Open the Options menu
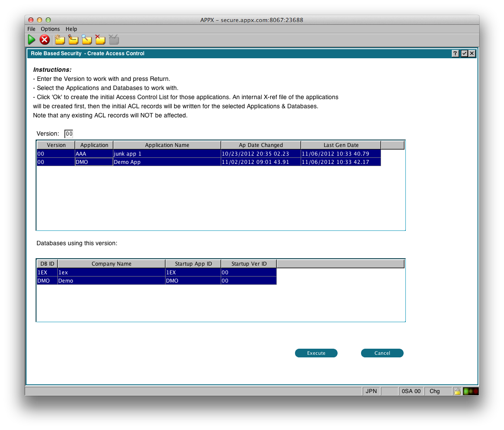This screenshot has height=430, width=504. click(50, 29)
